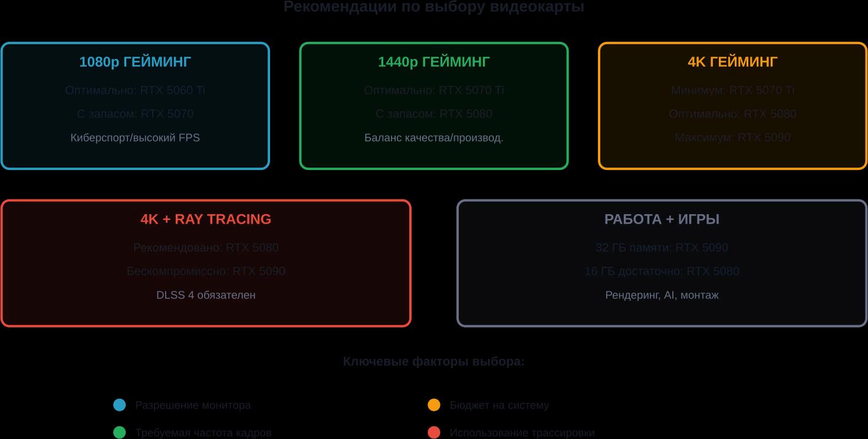The height and width of the screenshot is (439, 868).
Task: Click Бескомпромиссно: RTX 5090 line
Action: pyautogui.click(x=206, y=271)
